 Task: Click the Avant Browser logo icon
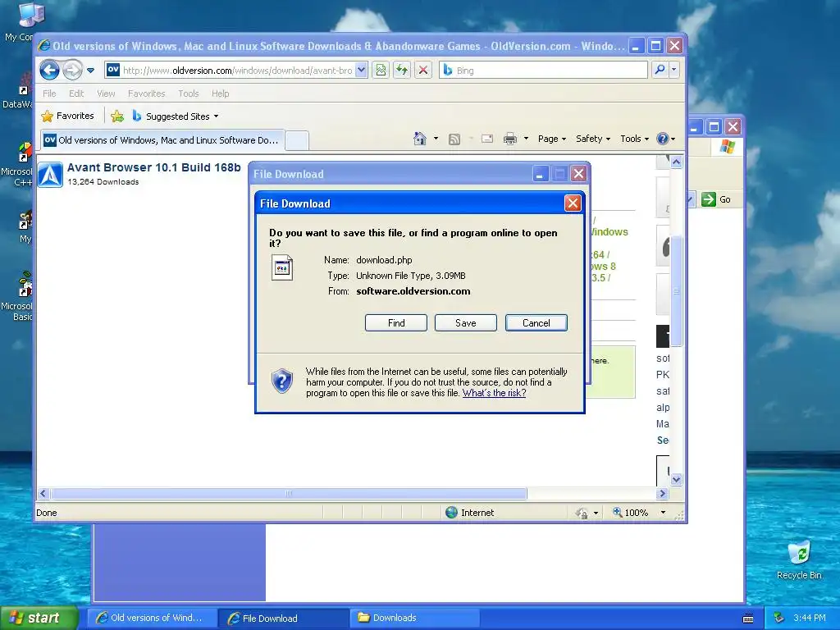coord(50,175)
